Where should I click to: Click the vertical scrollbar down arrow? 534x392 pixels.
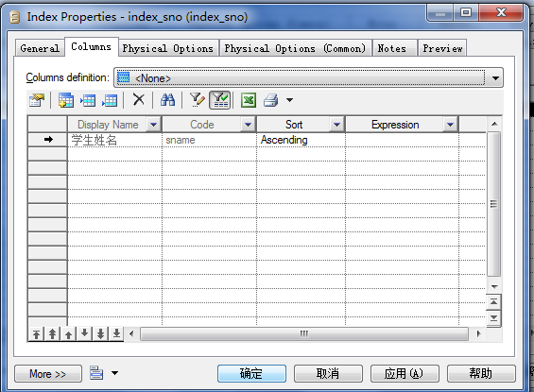click(494, 287)
